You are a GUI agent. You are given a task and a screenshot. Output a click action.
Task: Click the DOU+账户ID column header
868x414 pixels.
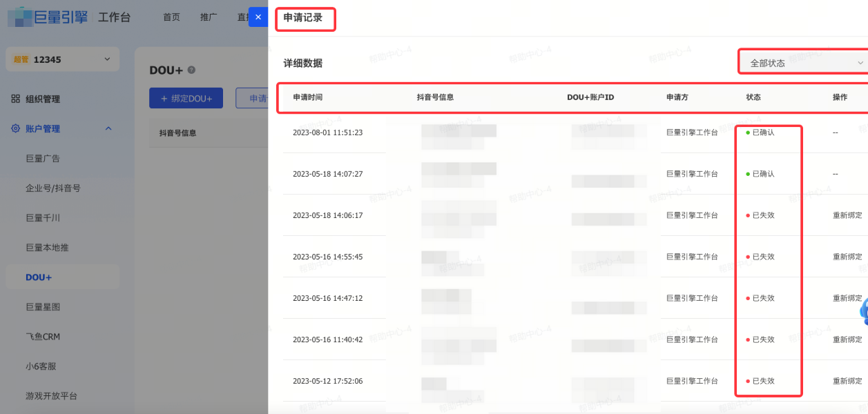(x=590, y=97)
